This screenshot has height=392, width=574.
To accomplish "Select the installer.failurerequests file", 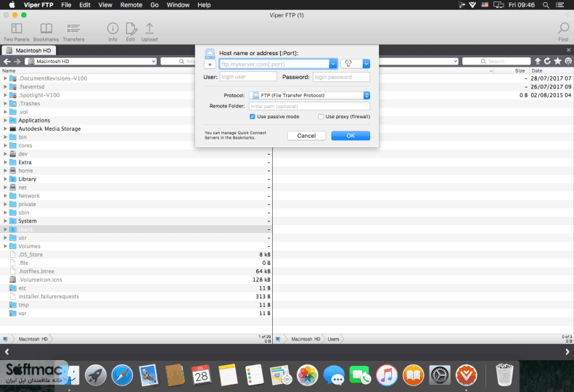I will (136, 296).
